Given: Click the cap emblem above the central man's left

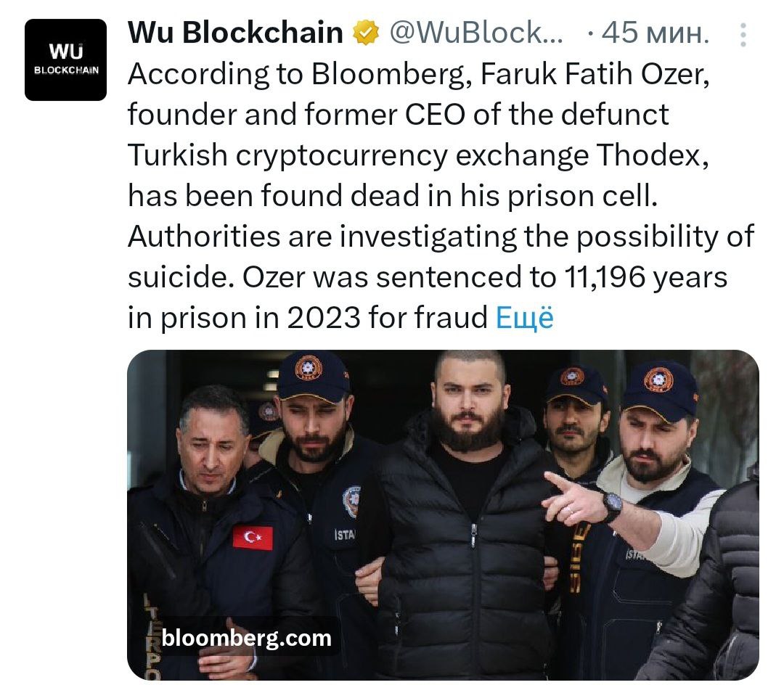Looking at the screenshot, I should click(309, 367).
